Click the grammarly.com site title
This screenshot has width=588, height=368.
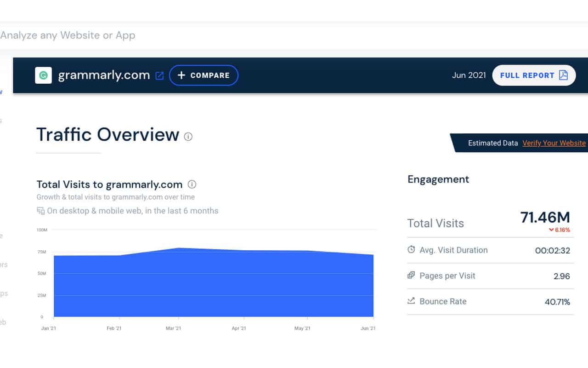104,75
